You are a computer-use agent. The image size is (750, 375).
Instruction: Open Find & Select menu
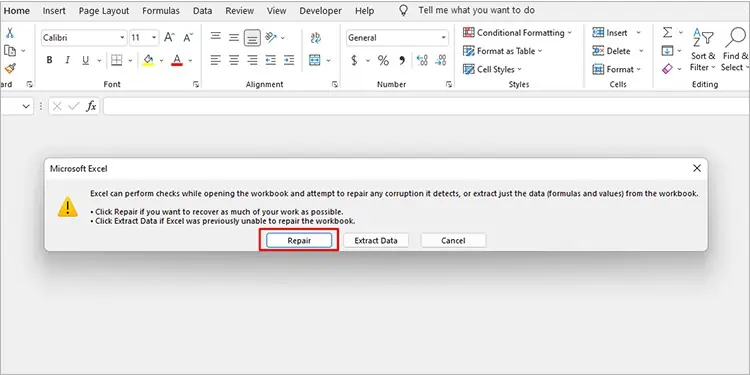(735, 49)
